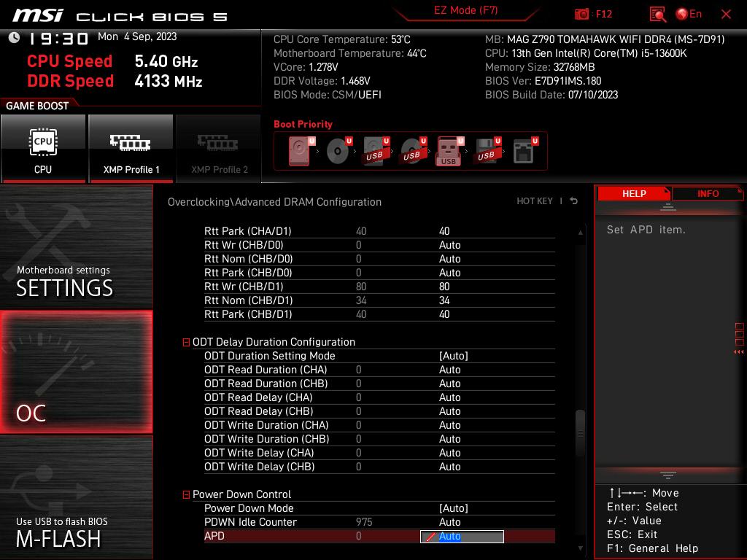Select Rtt Wr (CHB/D1) value 80
747x560 pixels.
point(444,286)
